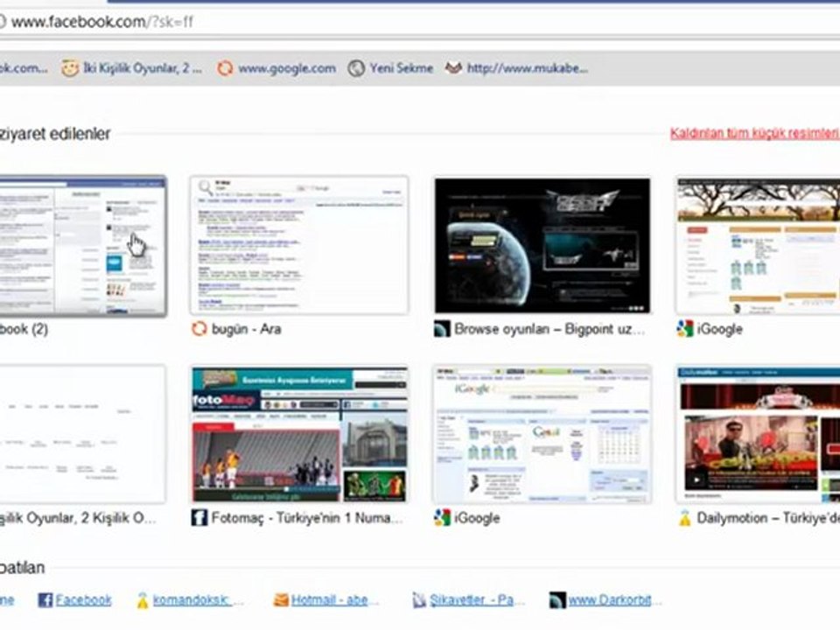Click the bugün - Ara title text
840x630 pixels.
pos(247,328)
